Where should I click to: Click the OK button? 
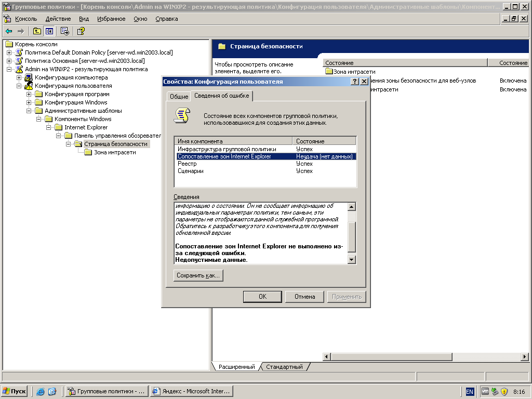click(x=262, y=297)
